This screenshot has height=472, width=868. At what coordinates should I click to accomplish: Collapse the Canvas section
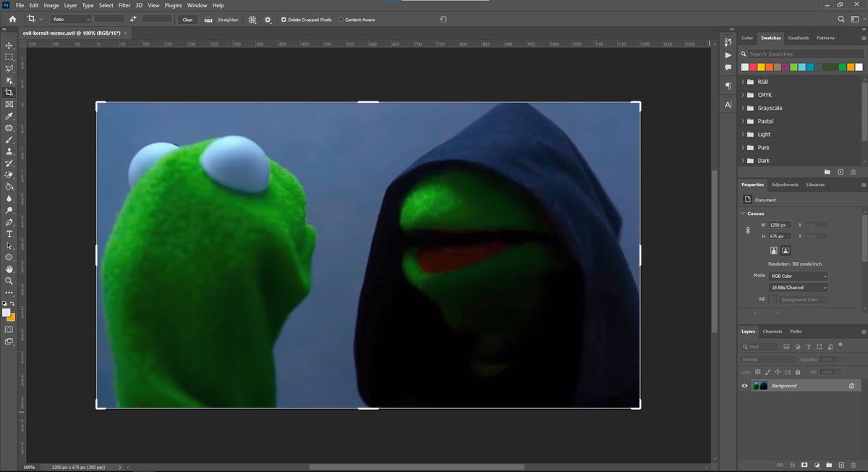(x=743, y=214)
